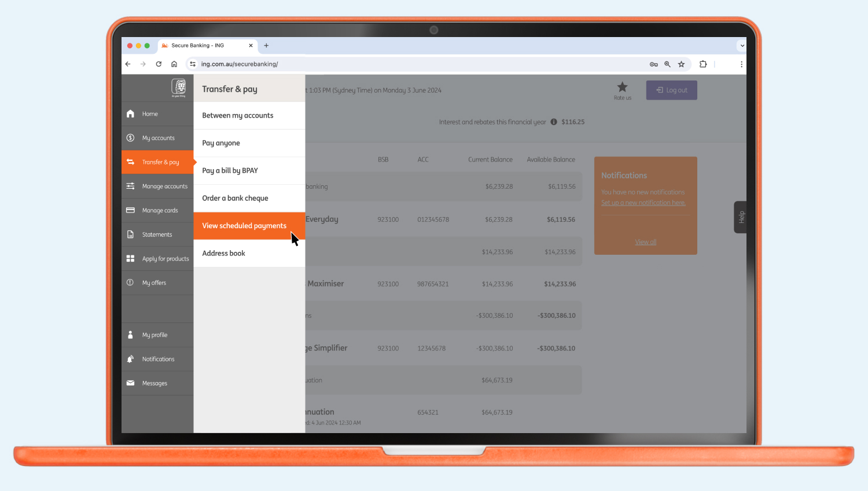Open "Set up a new notification here" link

coord(643,203)
